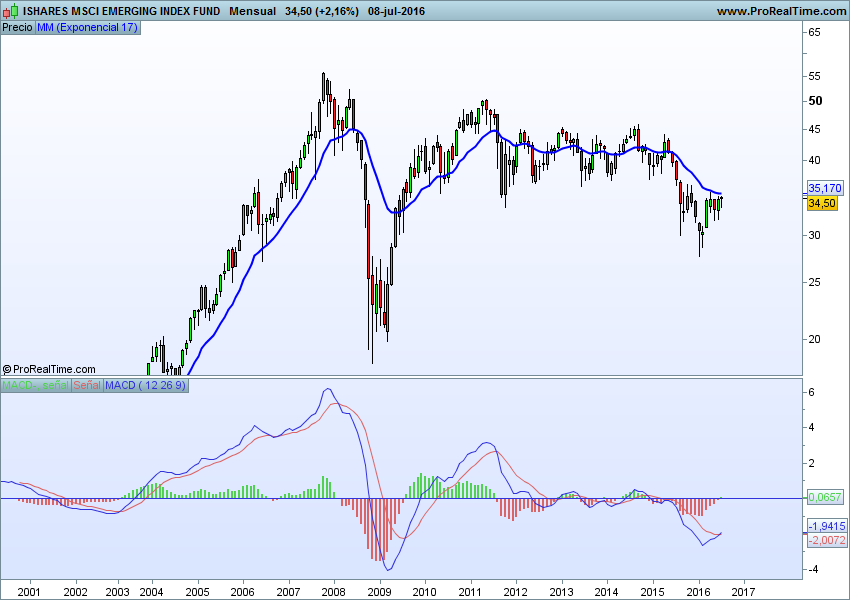Click the Precio indicator label

pos(17,27)
